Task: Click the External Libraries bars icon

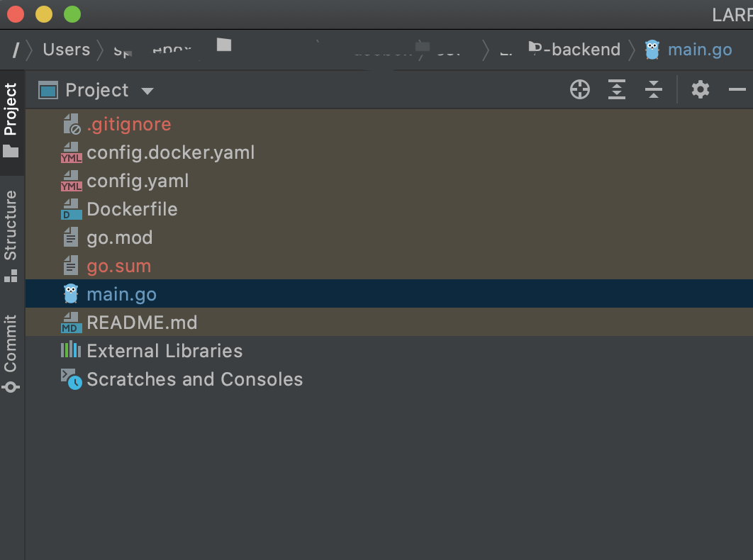Action: (x=71, y=350)
